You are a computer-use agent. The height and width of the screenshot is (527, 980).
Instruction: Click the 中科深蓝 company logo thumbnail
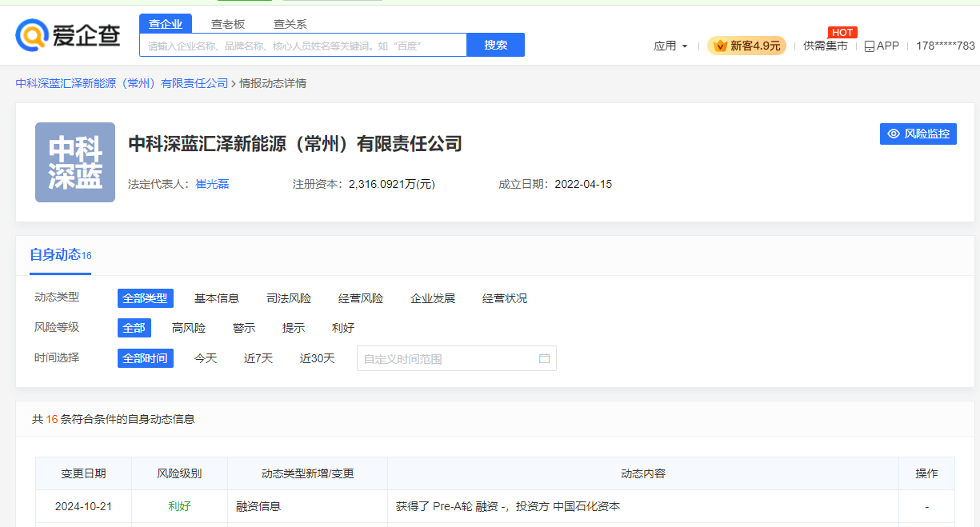[75, 162]
